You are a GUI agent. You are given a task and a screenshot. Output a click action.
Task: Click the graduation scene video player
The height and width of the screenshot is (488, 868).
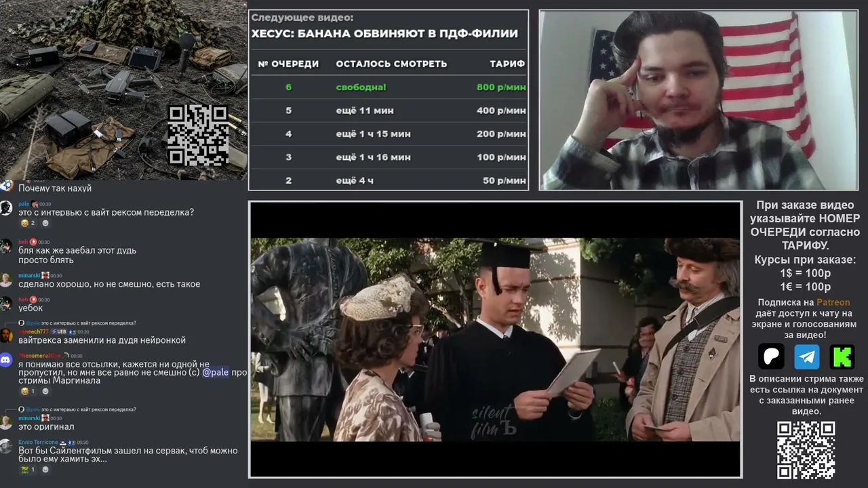click(x=495, y=339)
